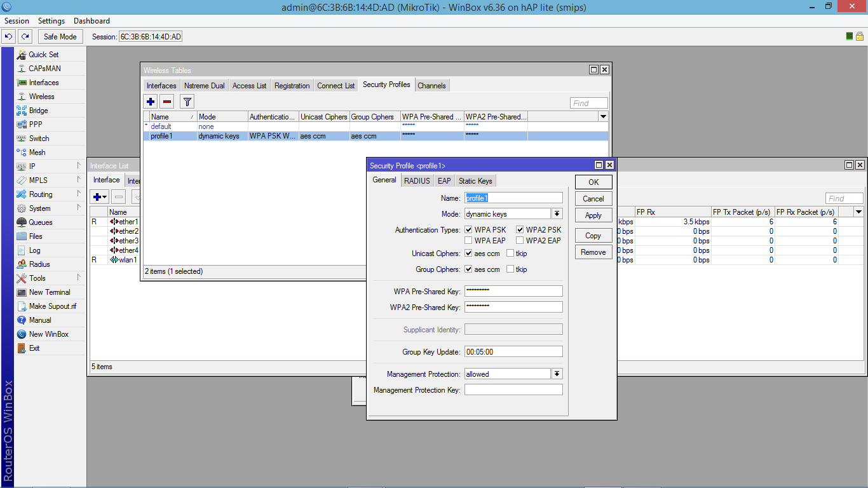Open Log in the sidebar
The height and width of the screenshot is (488, 868).
point(34,250)
